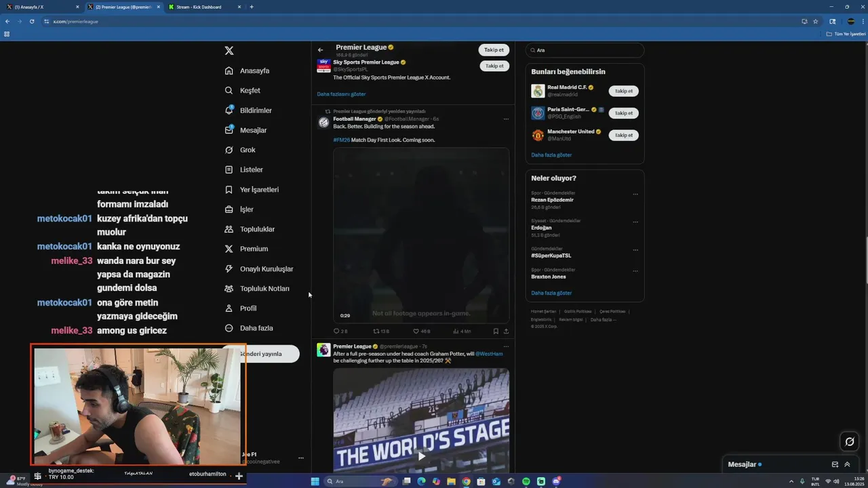Share the Football Manager post

506,331
